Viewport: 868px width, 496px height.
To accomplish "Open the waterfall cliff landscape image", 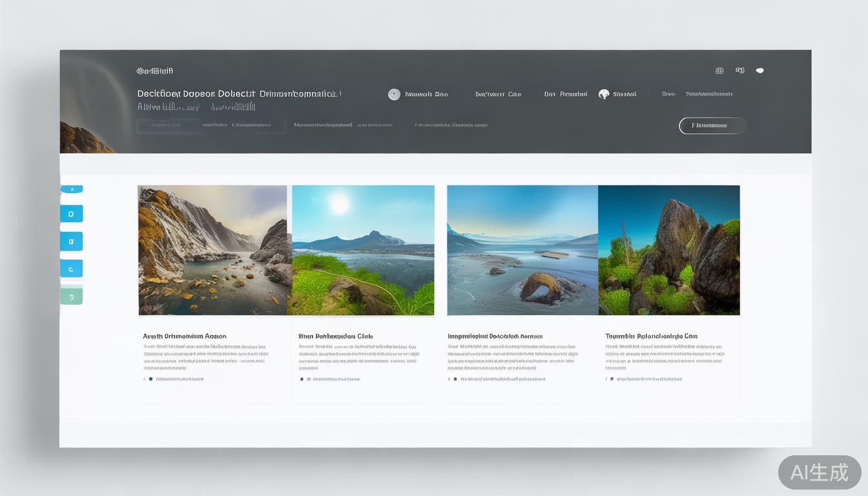I will [x=212, y=250].
